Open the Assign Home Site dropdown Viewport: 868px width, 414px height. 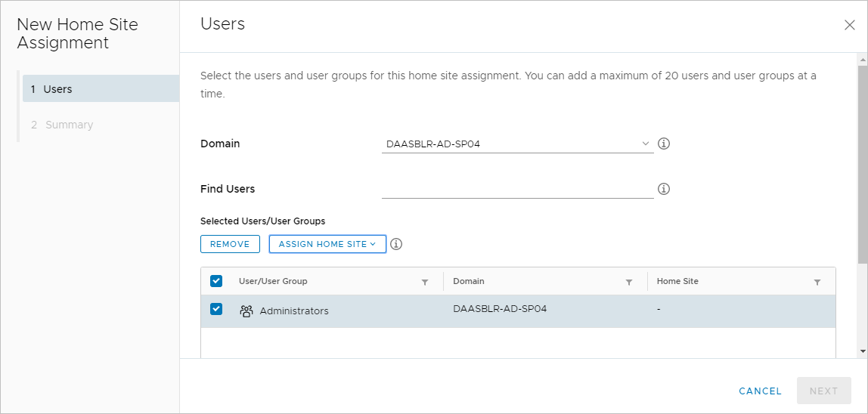point(327,244)
